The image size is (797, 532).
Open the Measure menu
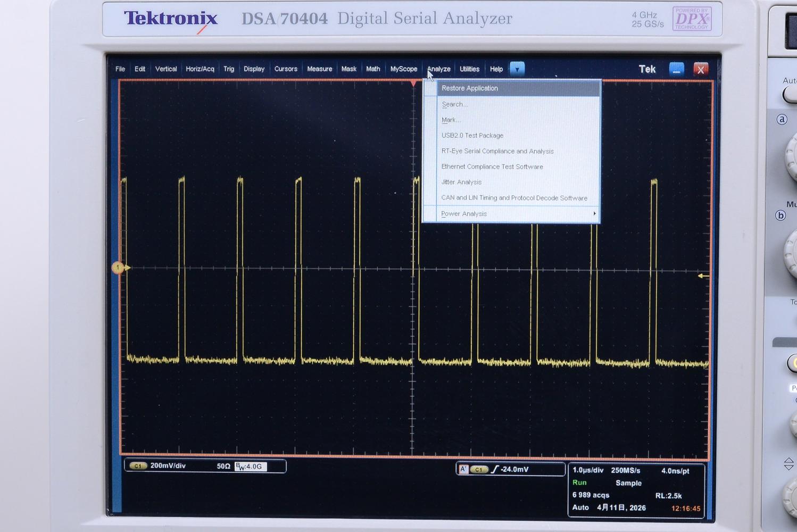click(320, 69)
